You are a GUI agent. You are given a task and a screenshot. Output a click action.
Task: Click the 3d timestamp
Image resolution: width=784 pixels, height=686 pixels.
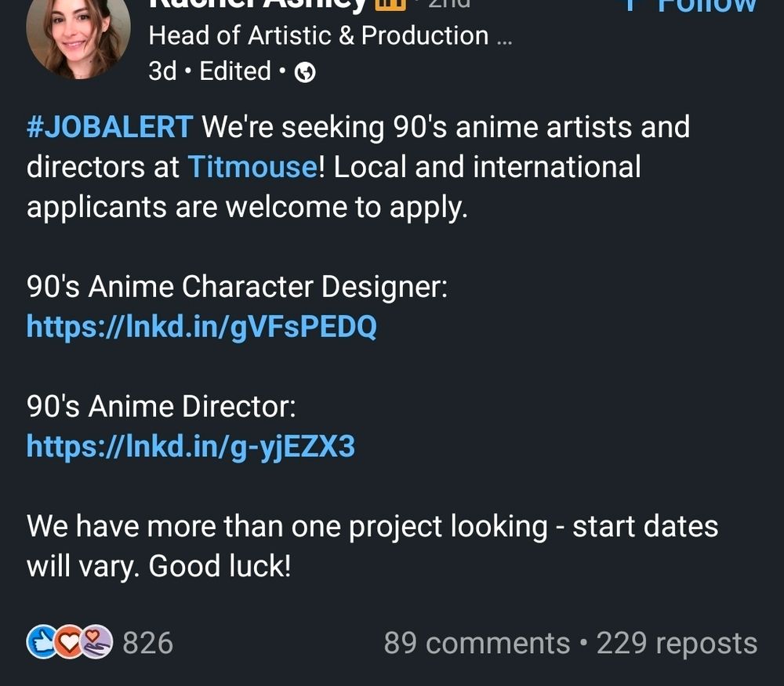[162, 71]
